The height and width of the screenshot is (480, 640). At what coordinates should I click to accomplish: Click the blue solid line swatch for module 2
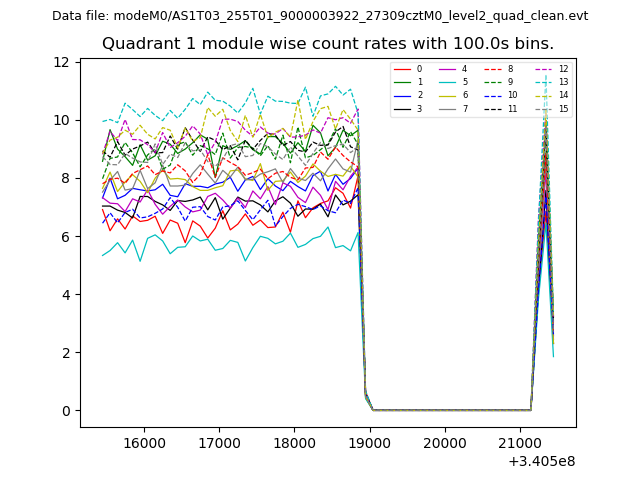tap(402, 95)
